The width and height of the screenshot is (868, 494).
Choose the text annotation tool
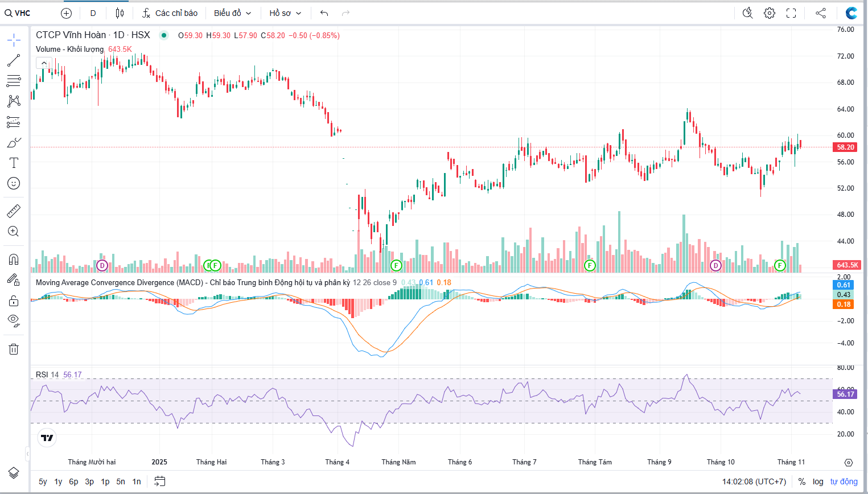click(14, 163)
